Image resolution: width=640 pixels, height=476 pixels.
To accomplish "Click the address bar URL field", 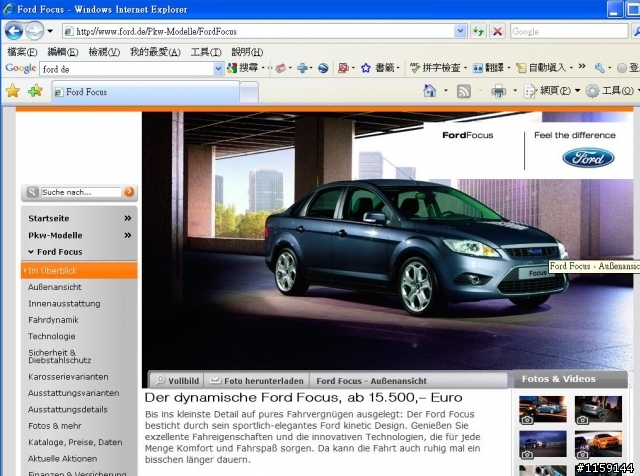I will click(258, 31).
